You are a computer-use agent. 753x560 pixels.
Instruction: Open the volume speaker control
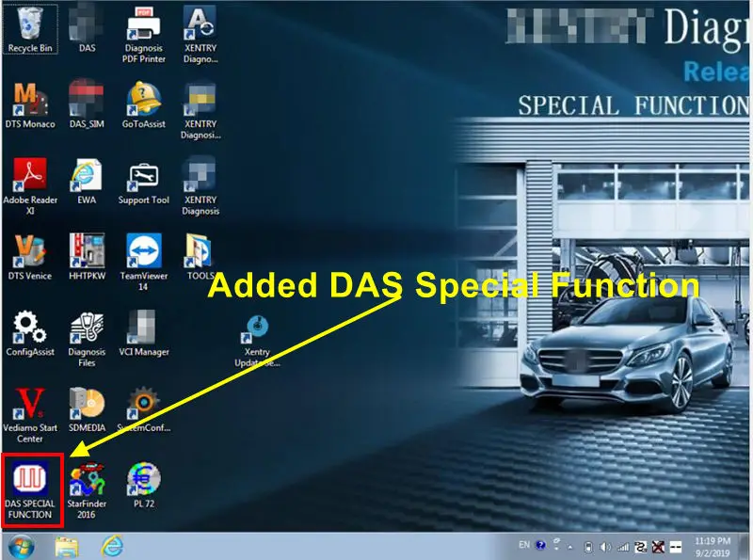tap(605, 547)
